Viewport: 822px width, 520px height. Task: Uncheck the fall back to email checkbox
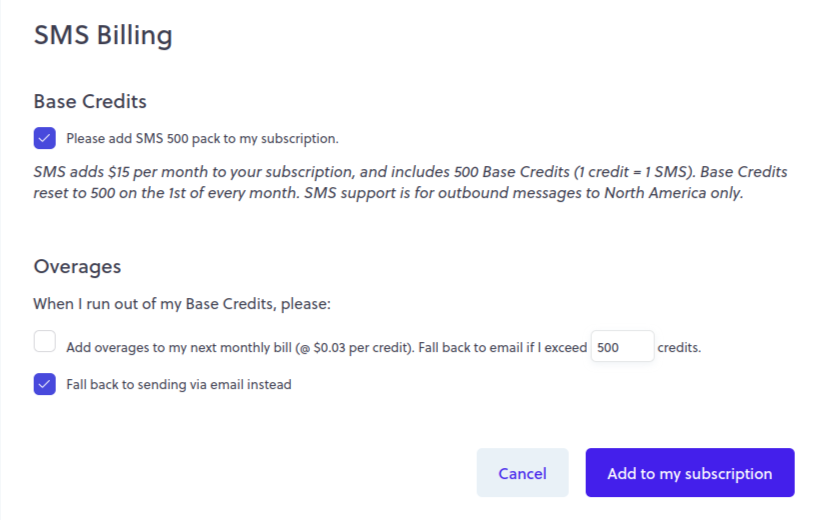tap(44, 384)
